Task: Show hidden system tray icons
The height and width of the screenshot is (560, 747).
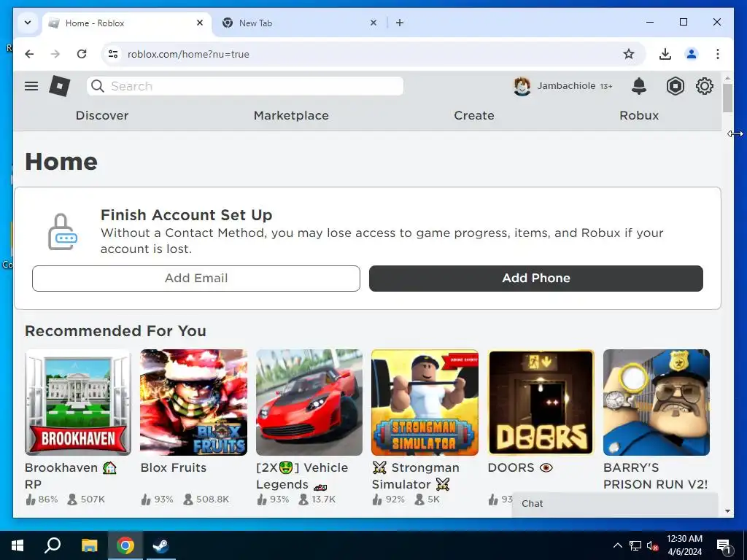Action: point(617,545)
